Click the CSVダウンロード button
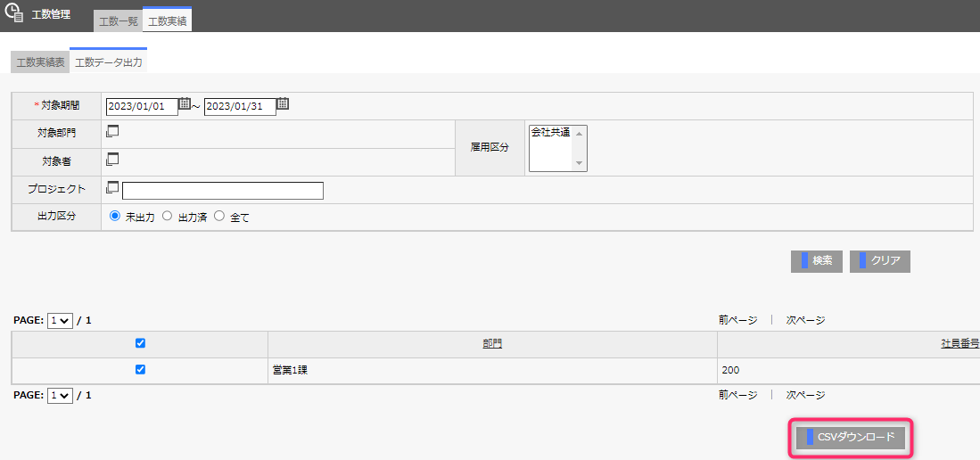This screenshot has width=980, height=460. (851, 438)
